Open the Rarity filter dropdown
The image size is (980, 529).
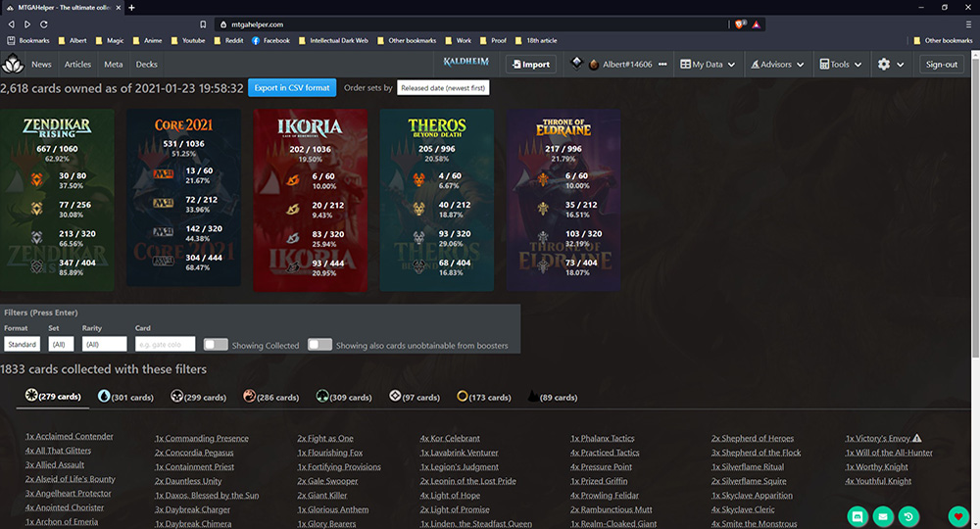[105, 344]
